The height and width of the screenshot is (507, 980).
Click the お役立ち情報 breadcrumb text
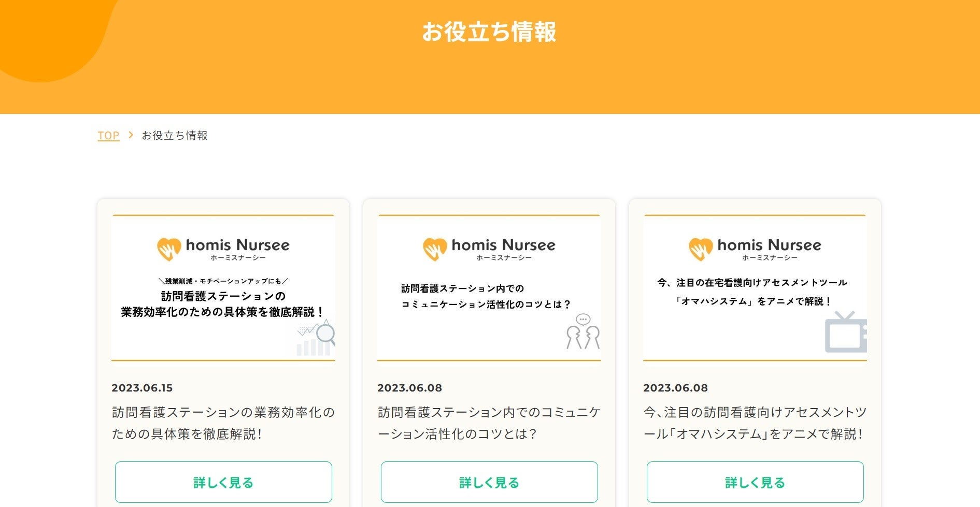(x=175, y=136)
